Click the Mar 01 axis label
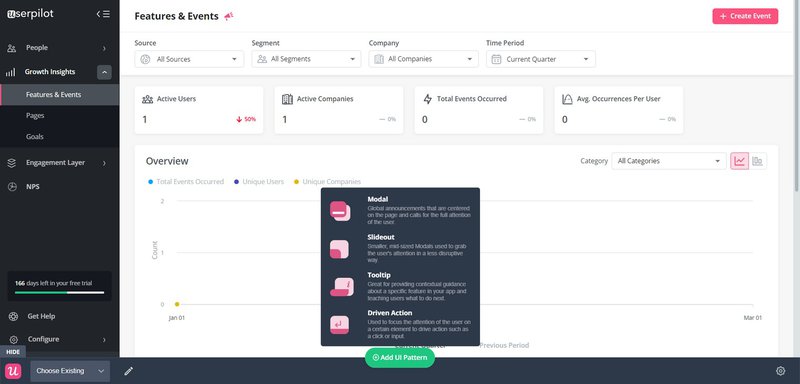 (752, 318)
